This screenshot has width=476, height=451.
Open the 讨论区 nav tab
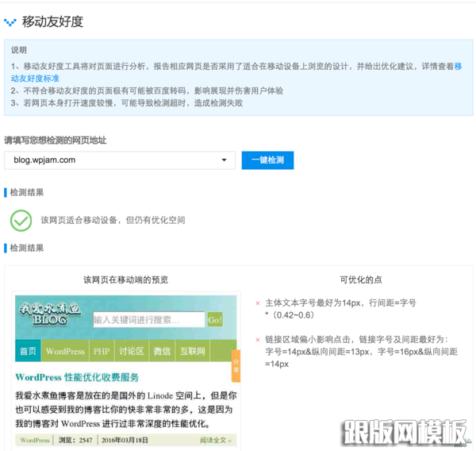coord(132,351)
